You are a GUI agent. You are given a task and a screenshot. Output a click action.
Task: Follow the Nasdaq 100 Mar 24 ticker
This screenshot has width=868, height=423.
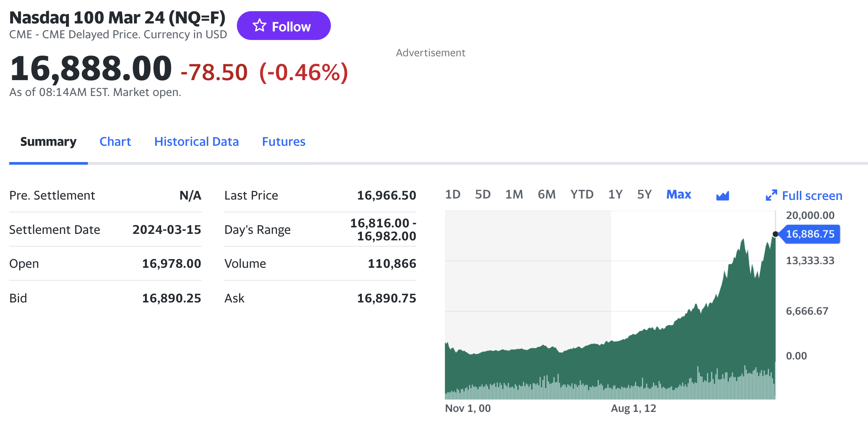point(284,26)
